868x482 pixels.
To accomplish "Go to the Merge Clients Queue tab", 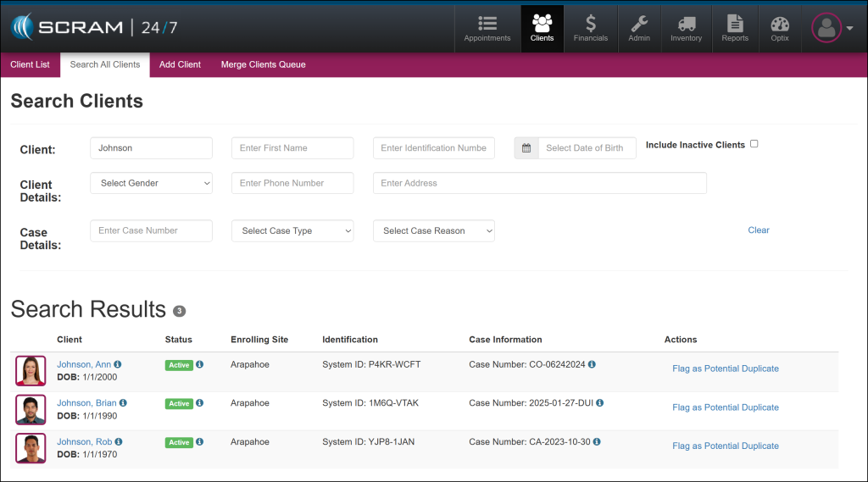I will (263, 64).
